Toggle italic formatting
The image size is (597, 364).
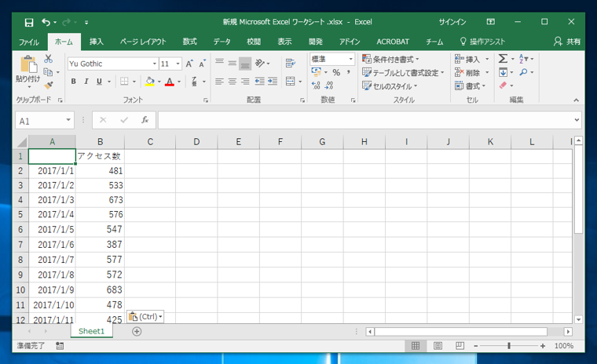point(86,82)
